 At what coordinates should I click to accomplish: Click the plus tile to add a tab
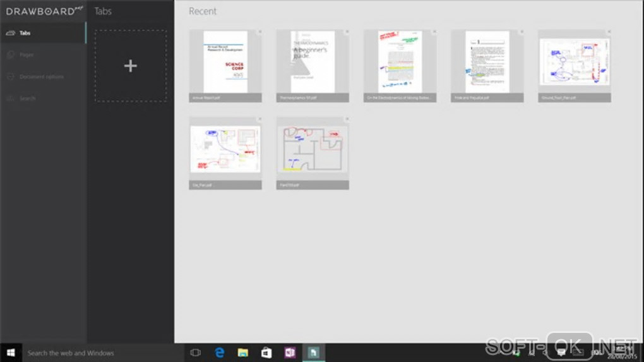(131, 66)
